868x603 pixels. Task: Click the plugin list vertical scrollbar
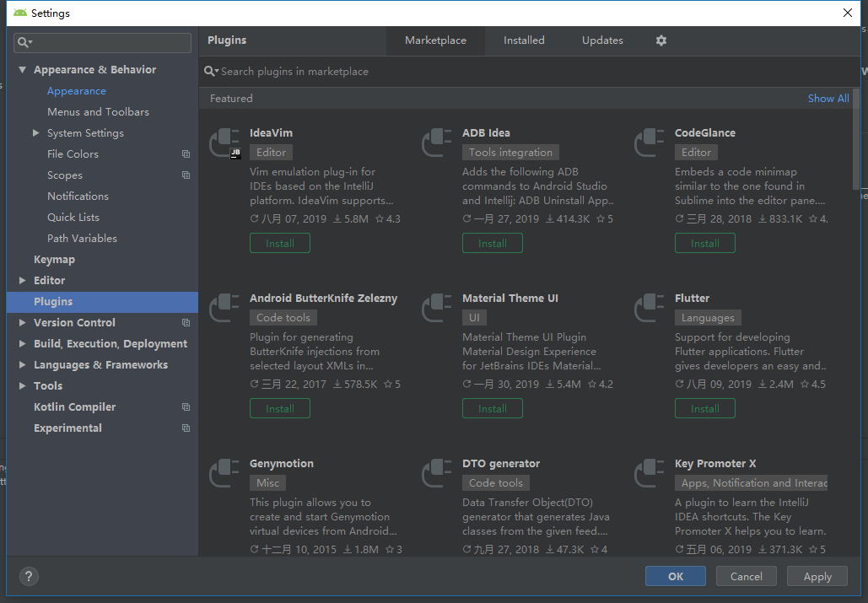coord(856,138)
